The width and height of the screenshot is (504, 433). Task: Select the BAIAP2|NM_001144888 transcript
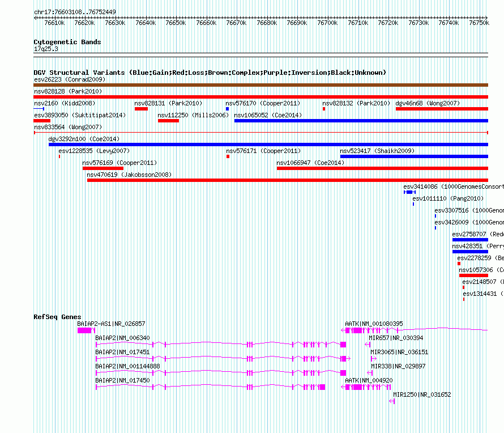(x=127, y=366)
